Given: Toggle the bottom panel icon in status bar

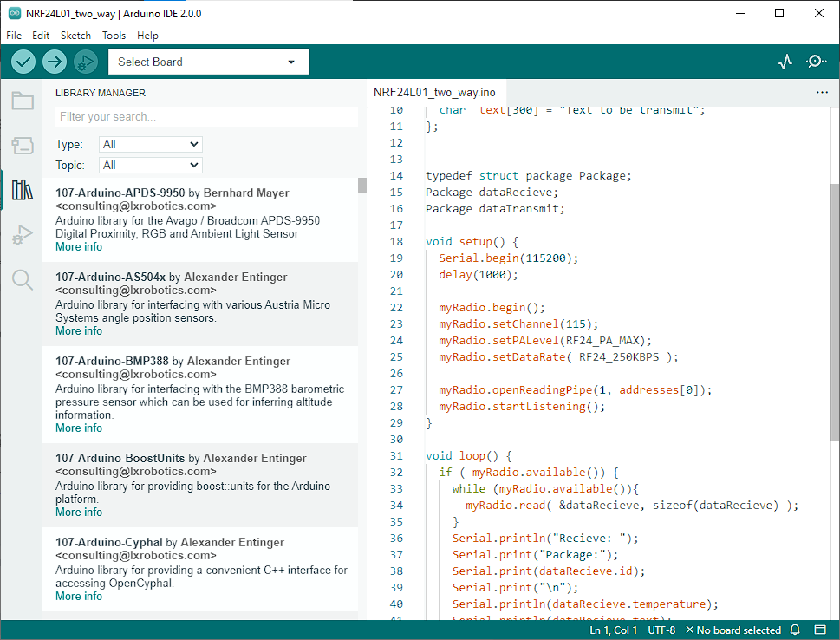Looking at the screenshot, I should pos(820,630).
